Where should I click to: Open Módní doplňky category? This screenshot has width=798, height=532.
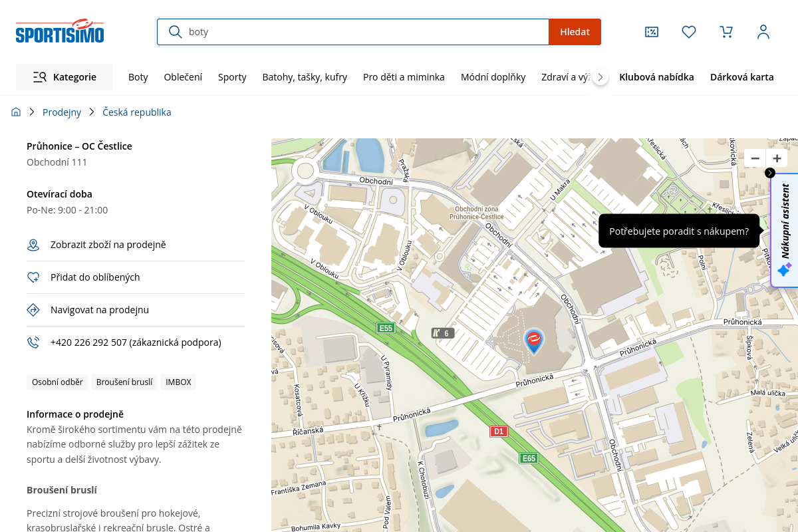coord(493,77)
